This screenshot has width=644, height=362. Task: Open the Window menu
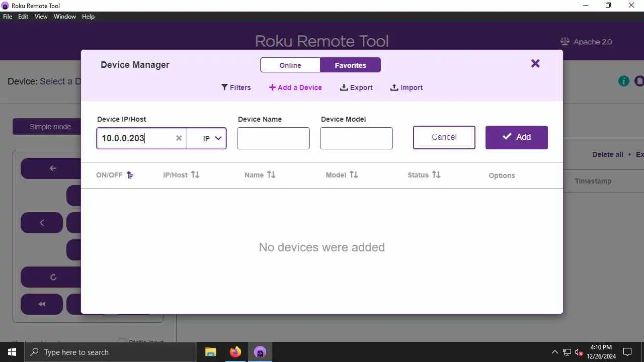(65, 17)
